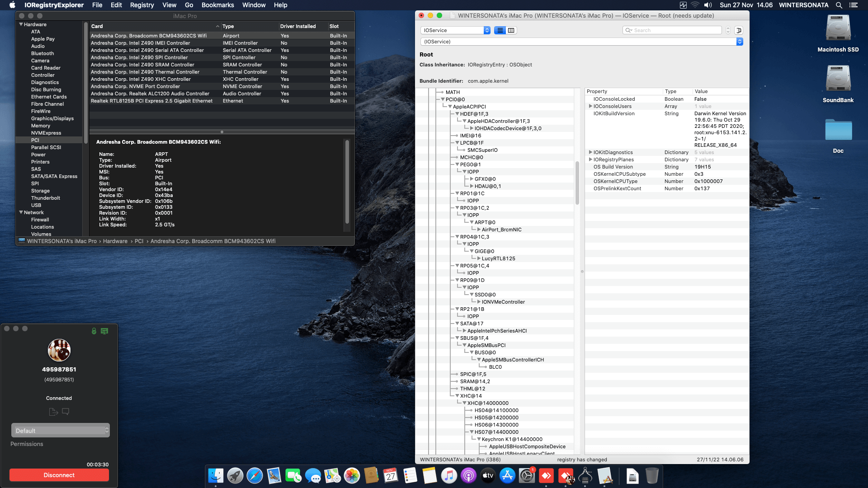Open the Bookmarks menu
The image size is (868, 488).
[217, 5]
